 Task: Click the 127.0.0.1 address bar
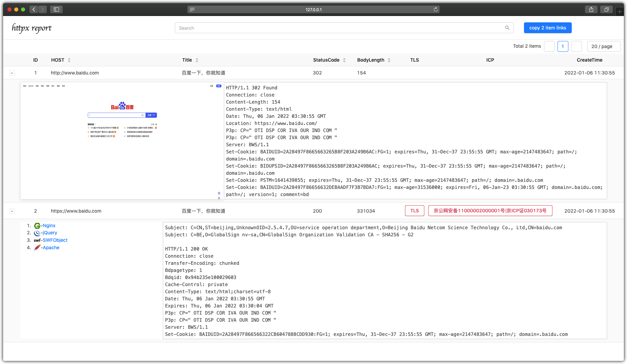tap(313, 9)
